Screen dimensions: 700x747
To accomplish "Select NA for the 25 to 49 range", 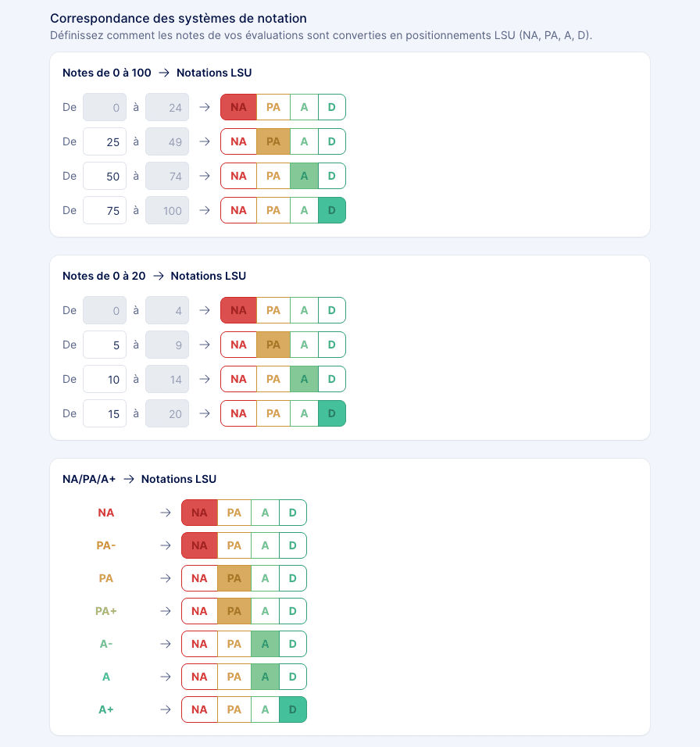I will (x=238, y=141).
